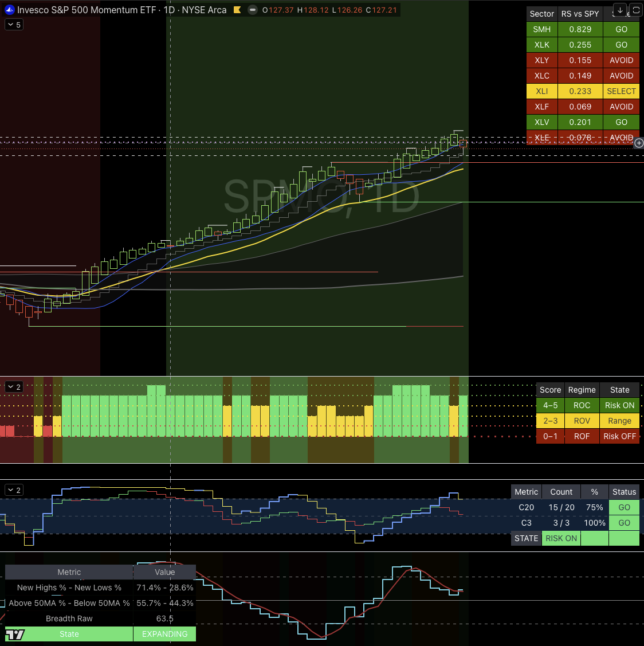Select the XLC sector cell
The width and height of the screenshot is (644, 646).
[x=541, y=76]
